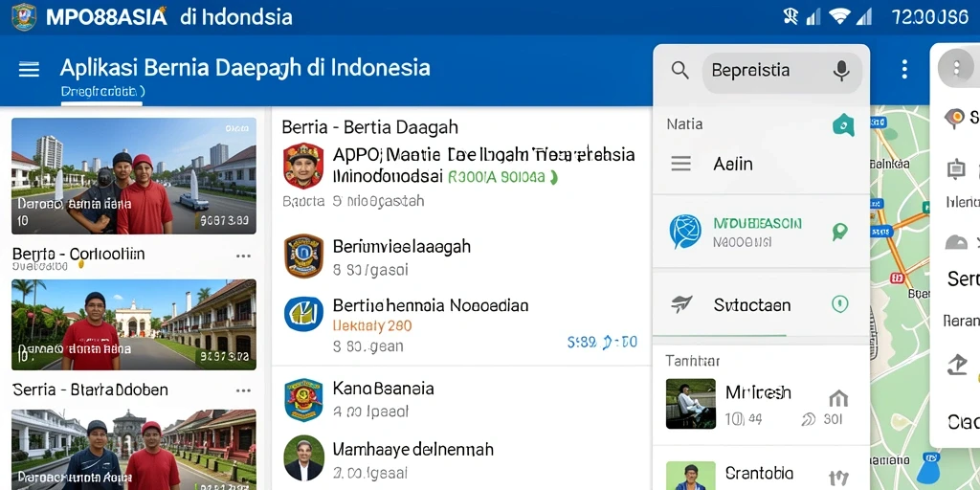The image size is (980, 490).
Task: Tap the Kana Baanaia crest icon
Action: [x=303, y=399]
